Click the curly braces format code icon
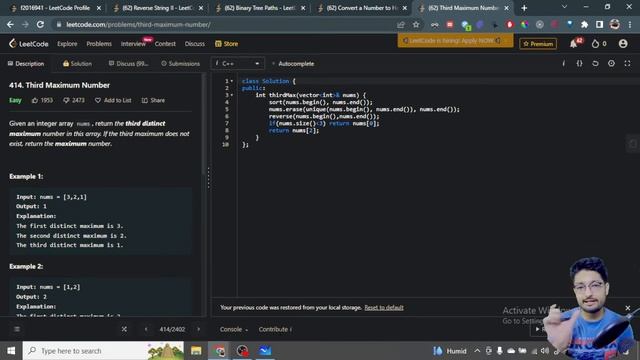This screenshot has height=360, width=640. tap(580, 63)
